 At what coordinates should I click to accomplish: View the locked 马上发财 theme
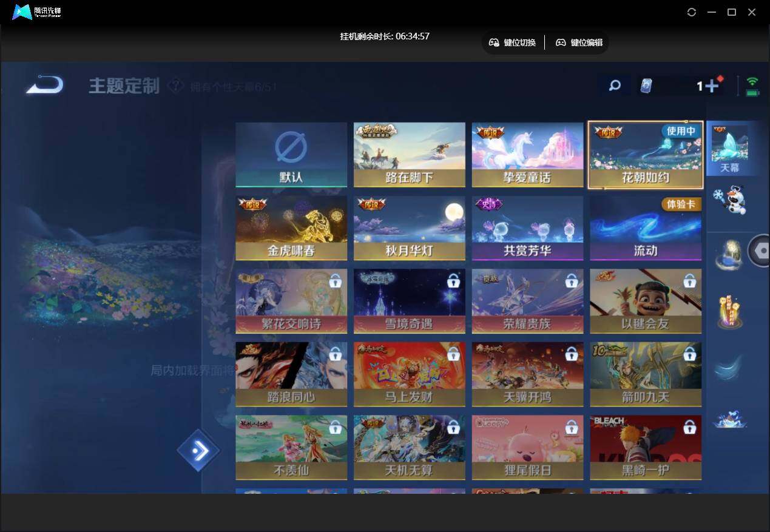410,374
